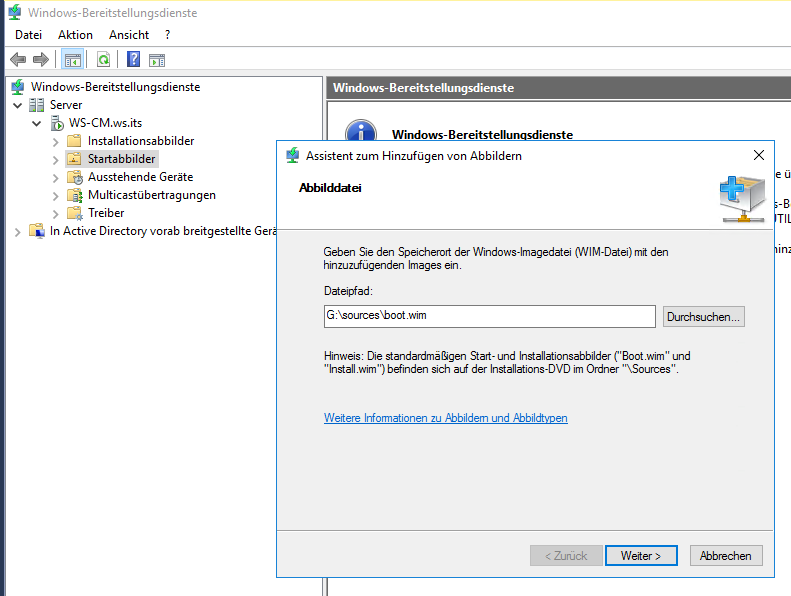Screen dimensions: 791x596
Task: Click the Dateipfad input field
Action: click(489, 316)
